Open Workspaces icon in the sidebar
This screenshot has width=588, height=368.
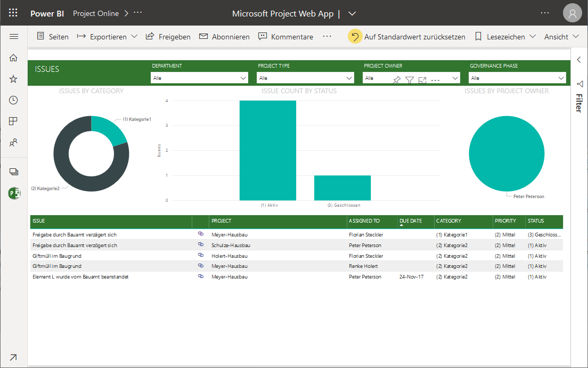(x=13, y=172)
